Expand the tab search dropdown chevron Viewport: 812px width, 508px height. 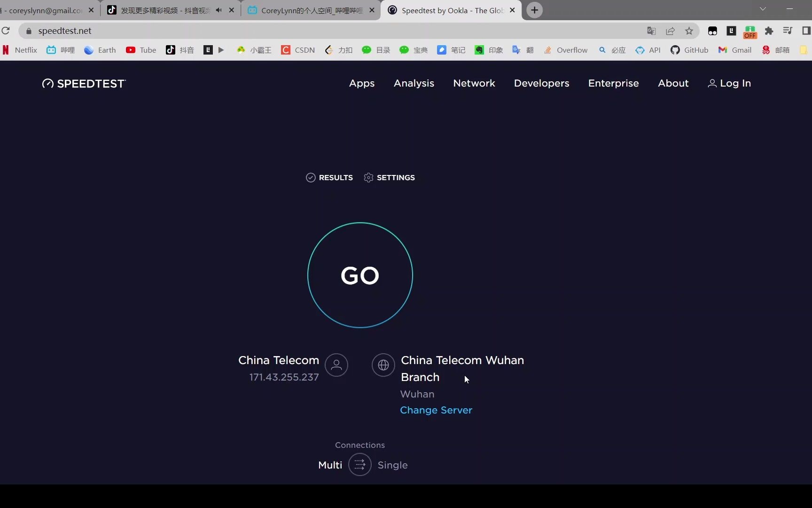763,9
